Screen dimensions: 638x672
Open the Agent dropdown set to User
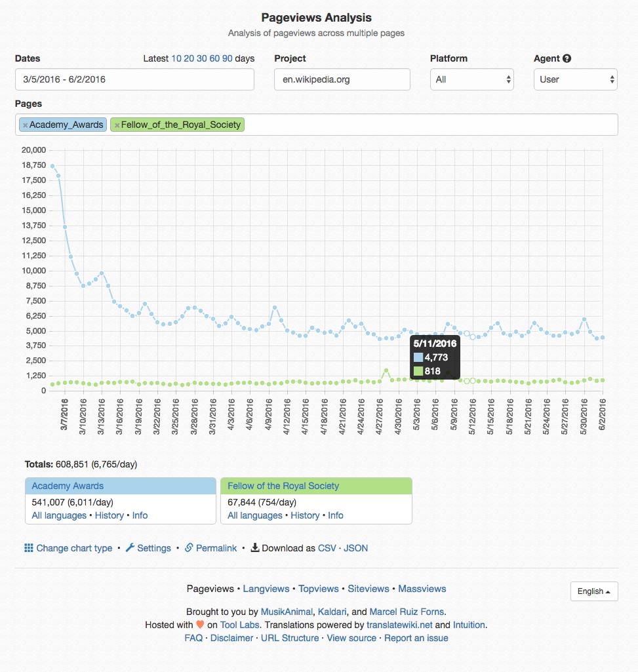[575, 79]
